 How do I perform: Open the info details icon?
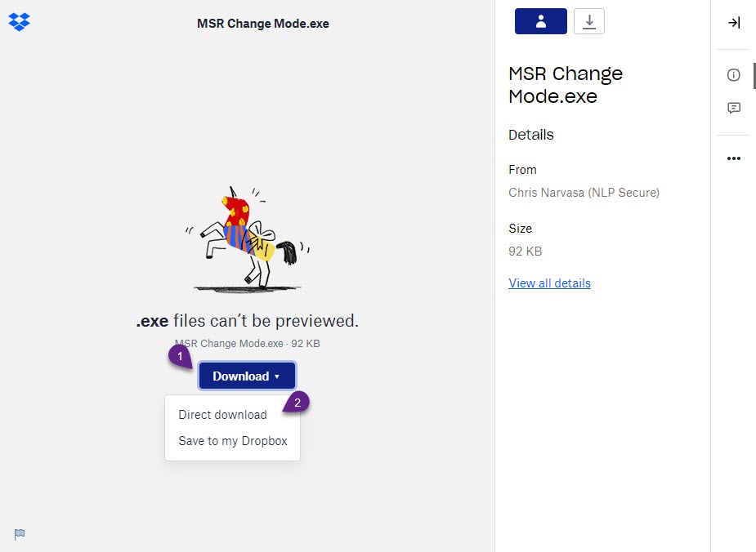point(733,74)
